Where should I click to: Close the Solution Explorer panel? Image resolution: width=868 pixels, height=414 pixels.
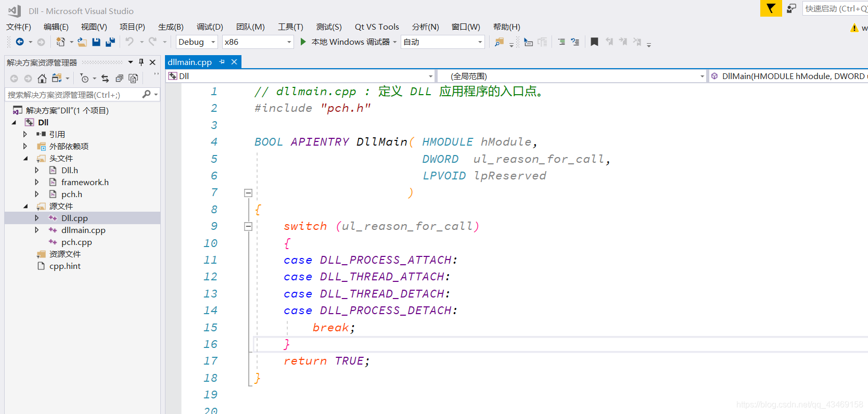(x=152, y=62)
